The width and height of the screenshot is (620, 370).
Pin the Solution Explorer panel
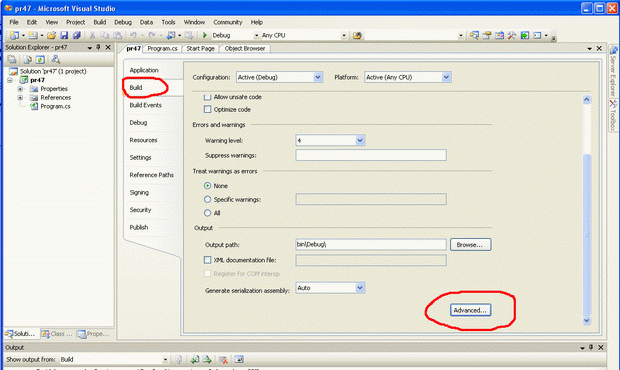[x=98, y=47]
